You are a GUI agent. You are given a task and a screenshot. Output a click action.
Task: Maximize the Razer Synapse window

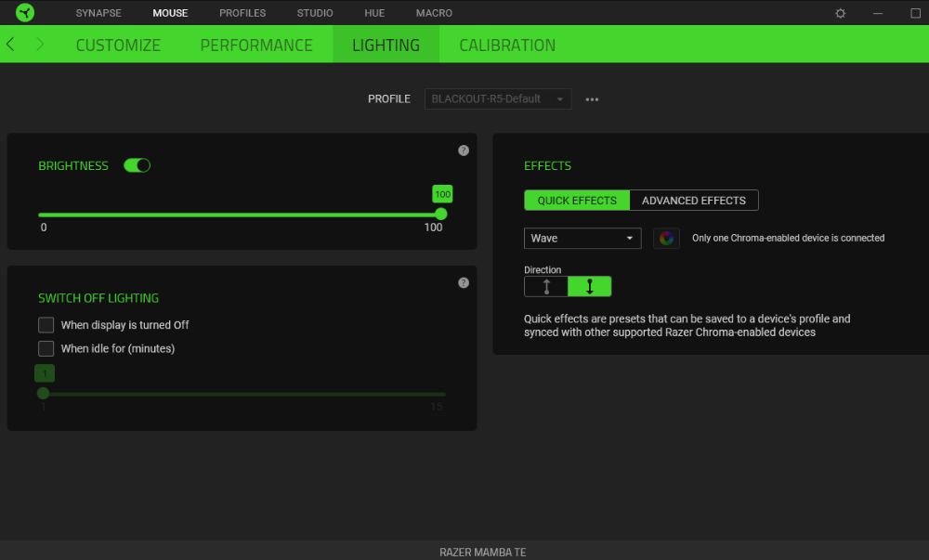(915, 13)
